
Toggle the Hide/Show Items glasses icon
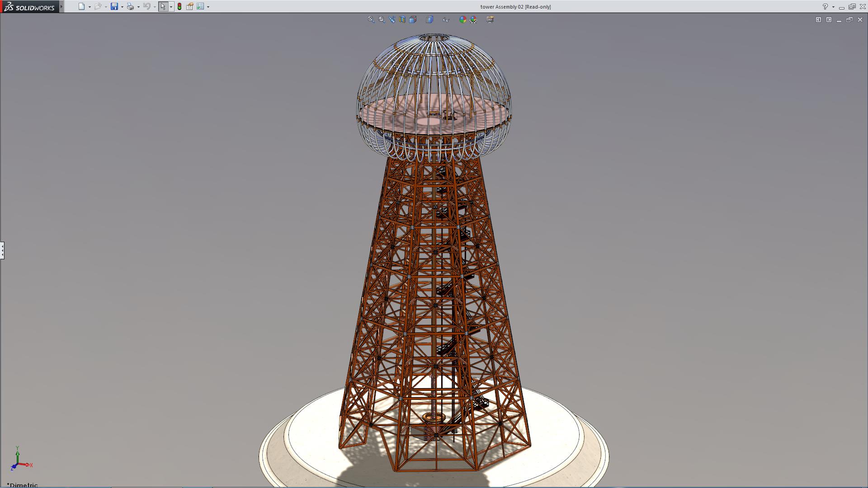(446, 19)
